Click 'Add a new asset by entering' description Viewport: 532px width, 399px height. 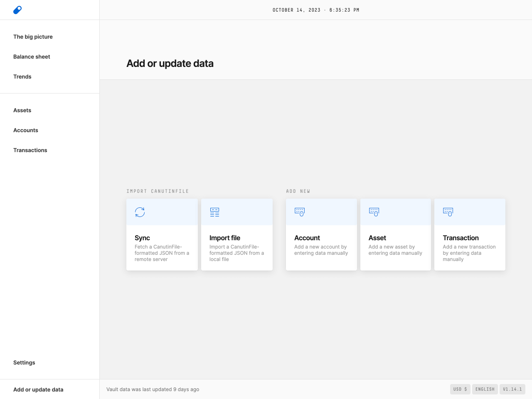395,250
